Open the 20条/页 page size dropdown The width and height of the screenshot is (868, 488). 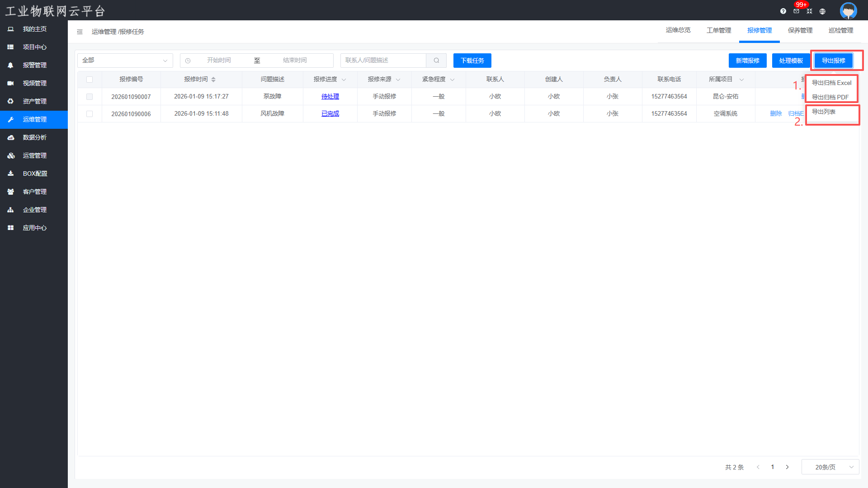coord(830,467)
